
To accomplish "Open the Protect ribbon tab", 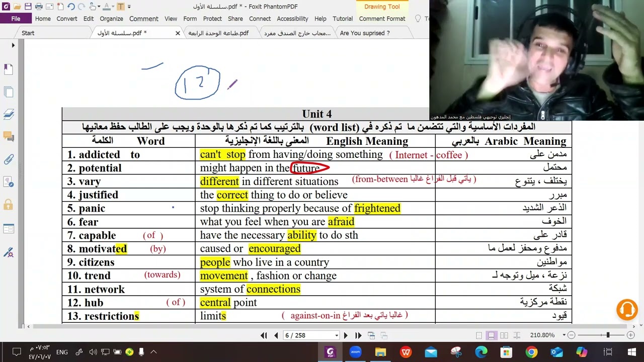I will tap(212, 19).
